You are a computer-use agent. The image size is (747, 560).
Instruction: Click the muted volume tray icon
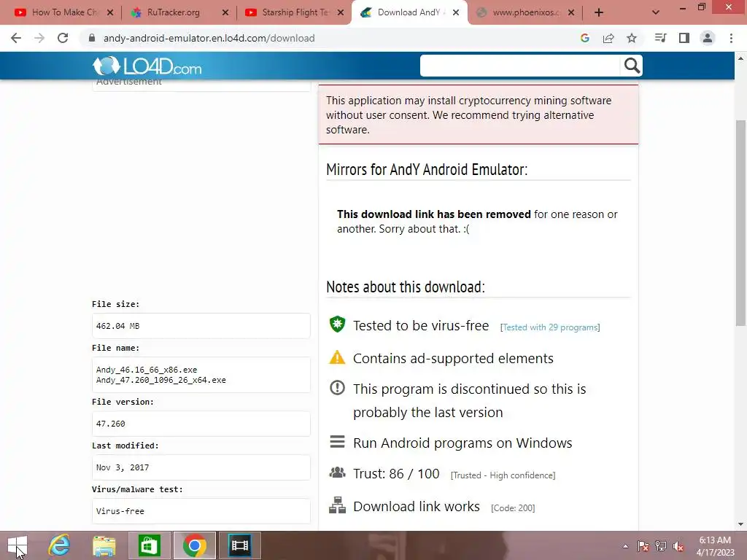pyautogui.click(x=678, y=547)
